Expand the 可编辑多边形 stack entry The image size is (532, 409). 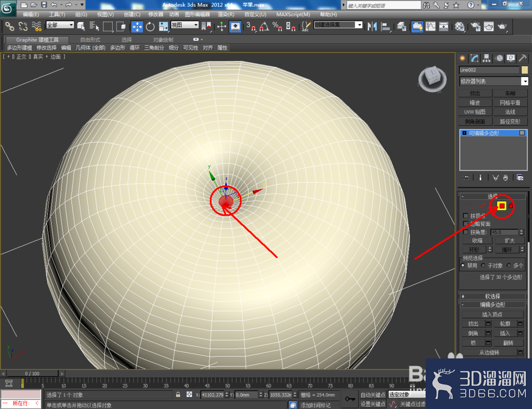[464, 133]
